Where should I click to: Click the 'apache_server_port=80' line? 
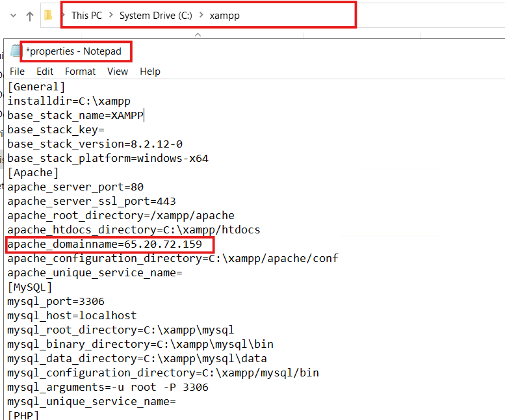(x=75, y=187)
